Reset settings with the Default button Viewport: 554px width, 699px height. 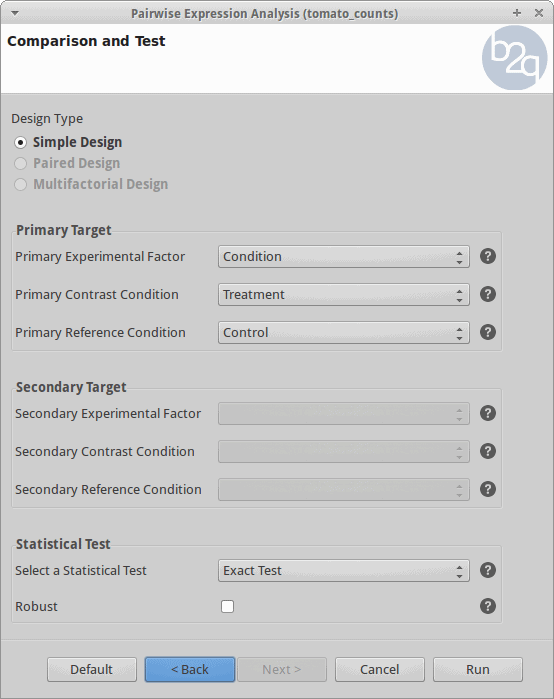(92, 669)
